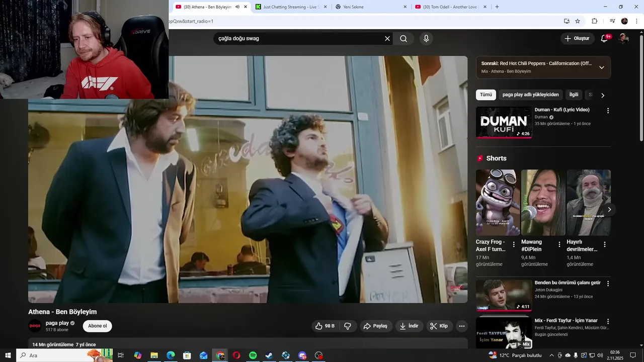Show more filter chips with right arrow
This screenshot has height=362, width=644.
(603, 95)
